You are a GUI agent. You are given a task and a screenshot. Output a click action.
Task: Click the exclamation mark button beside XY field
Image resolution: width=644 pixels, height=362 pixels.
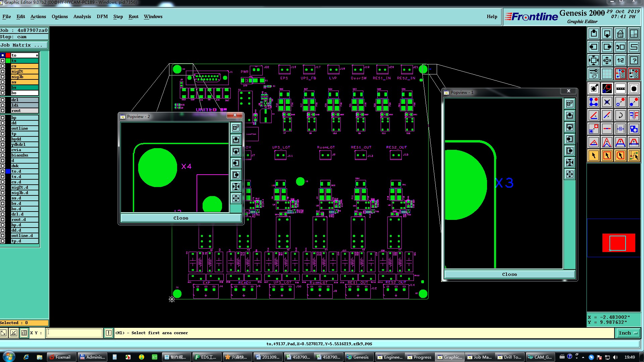(x=109, y=333)
